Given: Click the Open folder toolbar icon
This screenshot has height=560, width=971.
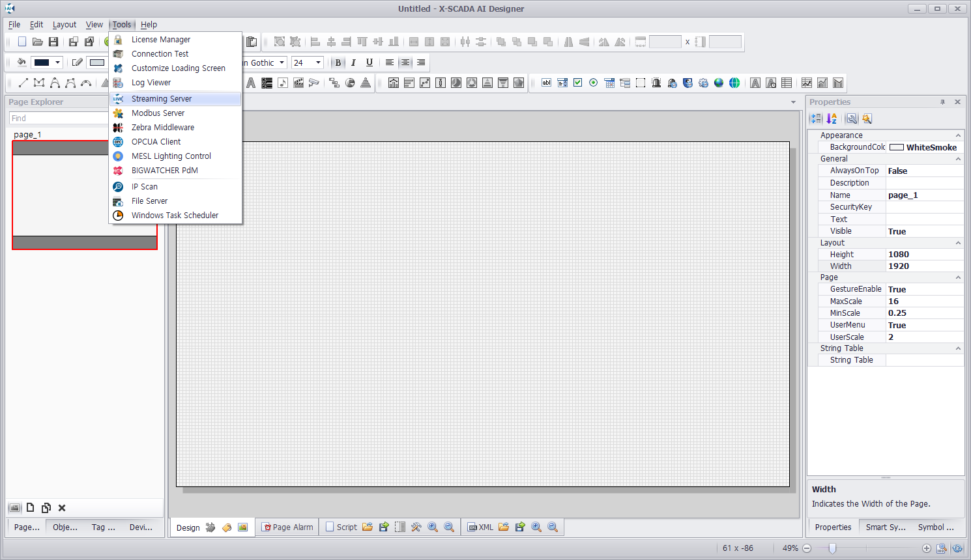Looking at the screenshot, I should 38,42.
